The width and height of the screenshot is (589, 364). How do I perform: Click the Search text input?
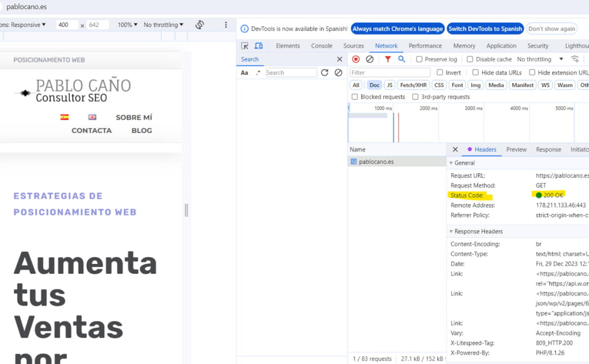coord(291,72)
